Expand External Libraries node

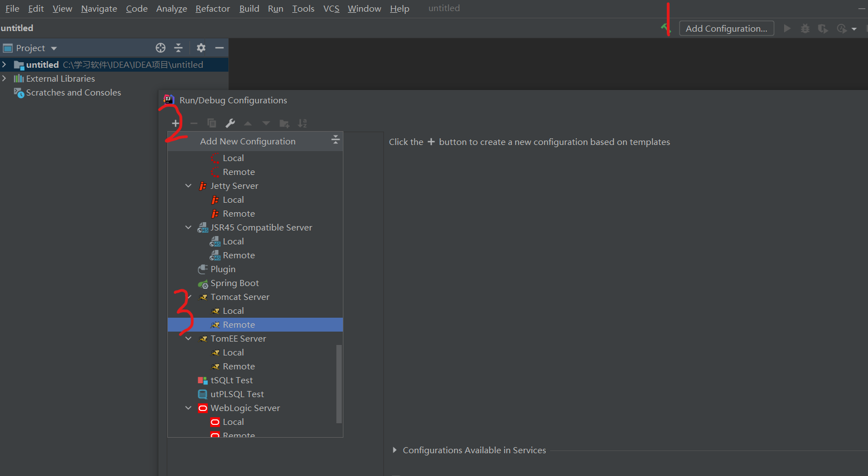coord(4,78)
